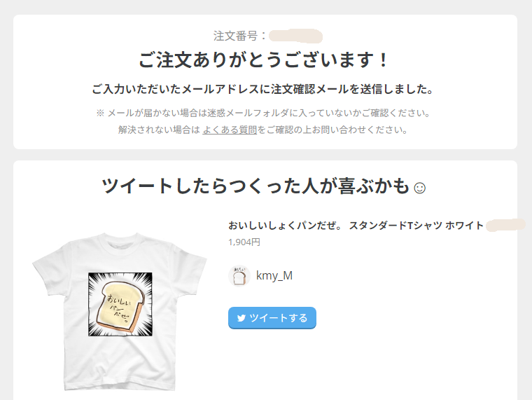The width and height of the screenshot is (532, 400).
Task: Click the 迷惑メールフォルダ note line
Action: click(x=263, y=113)
